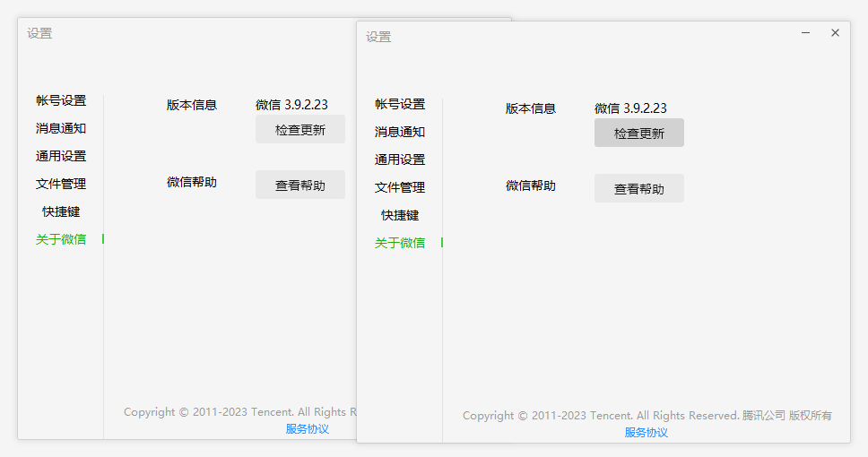Screen dimensions: 868x457
Task: Select 消息通知 in the back settings window
Action: pyautogui.click(x=61, y=128)
